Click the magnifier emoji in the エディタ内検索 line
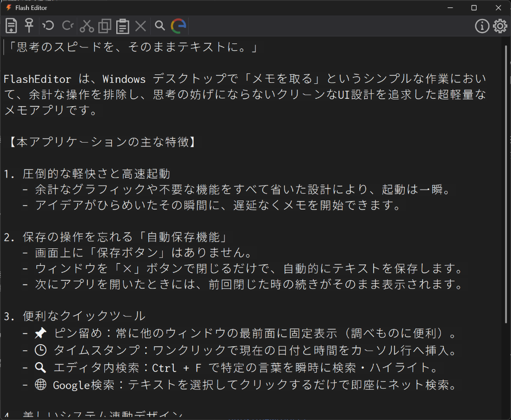511x420 pixels. tap(41, 368)
